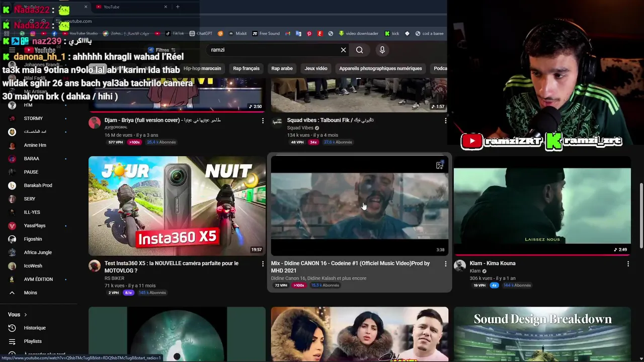The width and height of the screenshot is (644, 362).
Task: Collapse subscriptions list with Moins
Action: pos(30,293)
